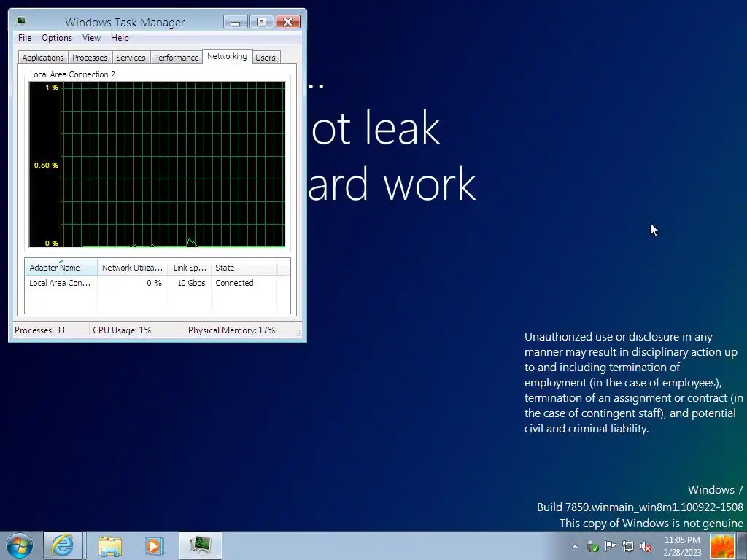The width and height of the screenshot is (747, 560).
Task: Select Task Manager taskbar button
Action: [x=201, y=545]
